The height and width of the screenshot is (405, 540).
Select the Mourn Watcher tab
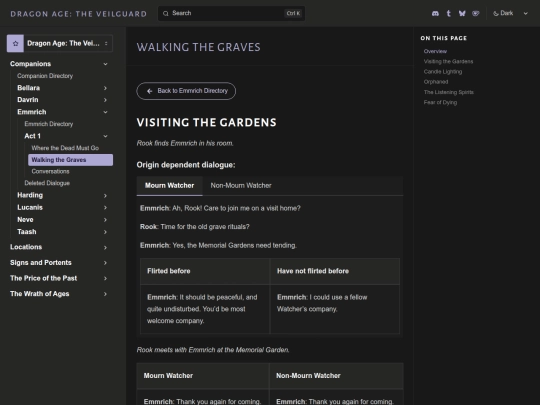(x=169, y=186)
